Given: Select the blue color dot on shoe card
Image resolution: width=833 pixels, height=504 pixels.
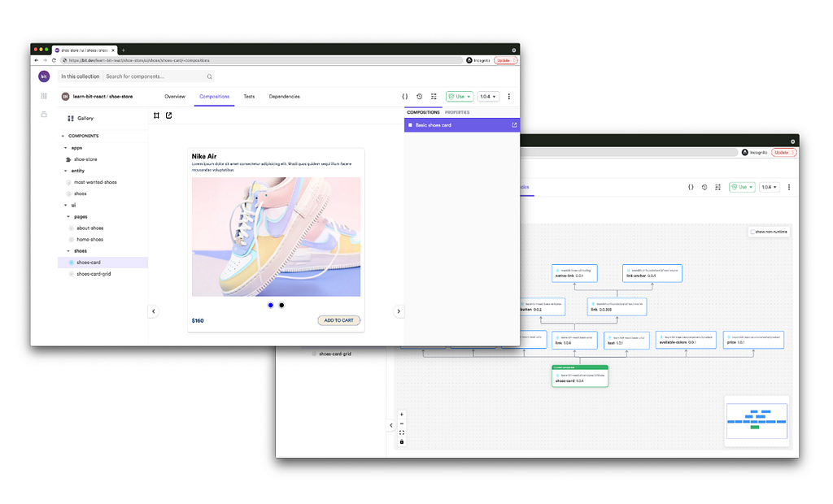Looking at the screenshot, I should tap(271, 306).
